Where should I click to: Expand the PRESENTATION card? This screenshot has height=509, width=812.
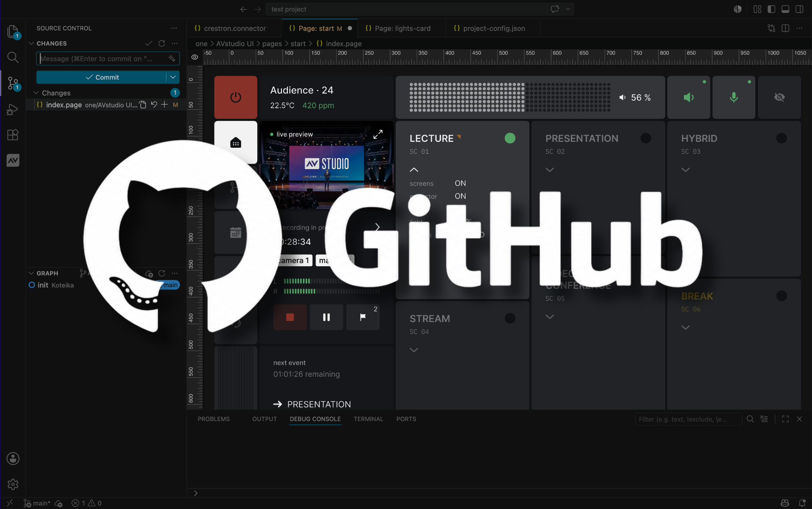(550, 170)
